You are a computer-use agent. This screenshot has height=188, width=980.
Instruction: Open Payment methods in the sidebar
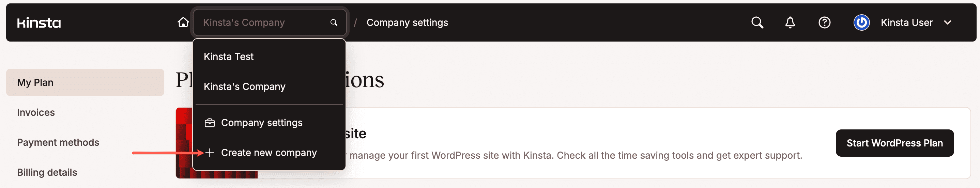tap(58, 143)
